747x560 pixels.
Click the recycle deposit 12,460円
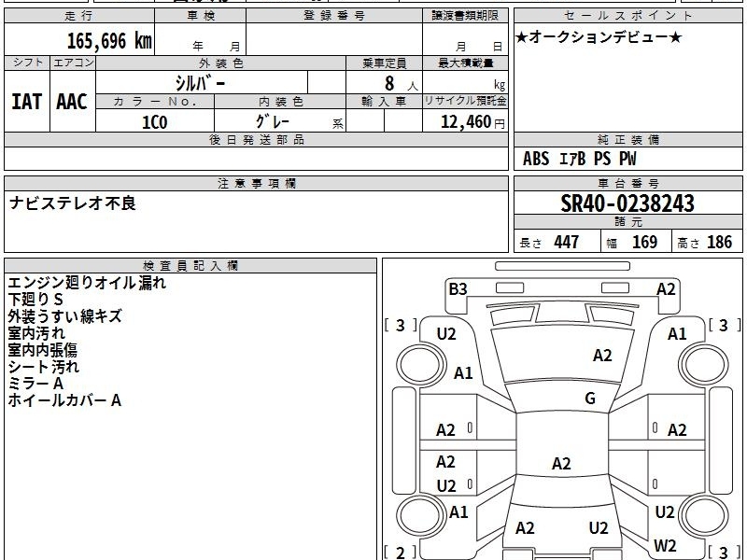coord(472,122)
